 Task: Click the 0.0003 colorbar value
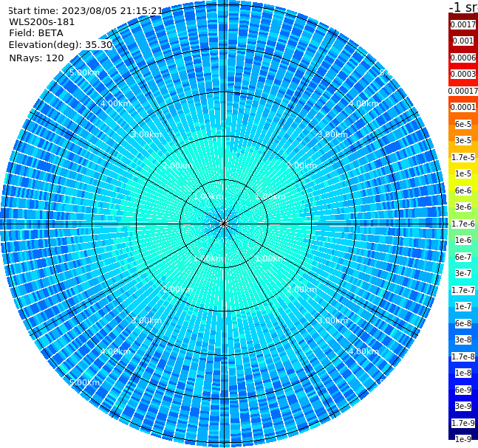pyautogui.click(x=463, y=74)
